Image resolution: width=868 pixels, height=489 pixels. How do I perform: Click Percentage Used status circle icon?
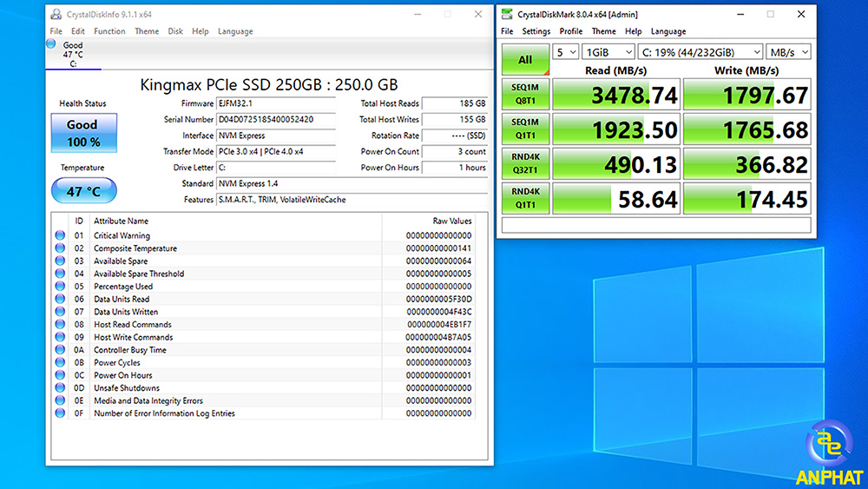click(x=60, y=287)
